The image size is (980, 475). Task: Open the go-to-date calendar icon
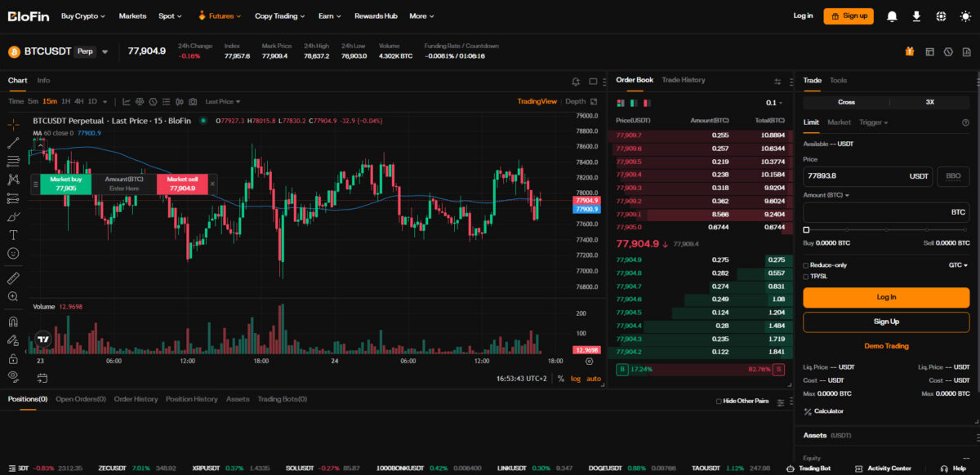coord(42,378)
